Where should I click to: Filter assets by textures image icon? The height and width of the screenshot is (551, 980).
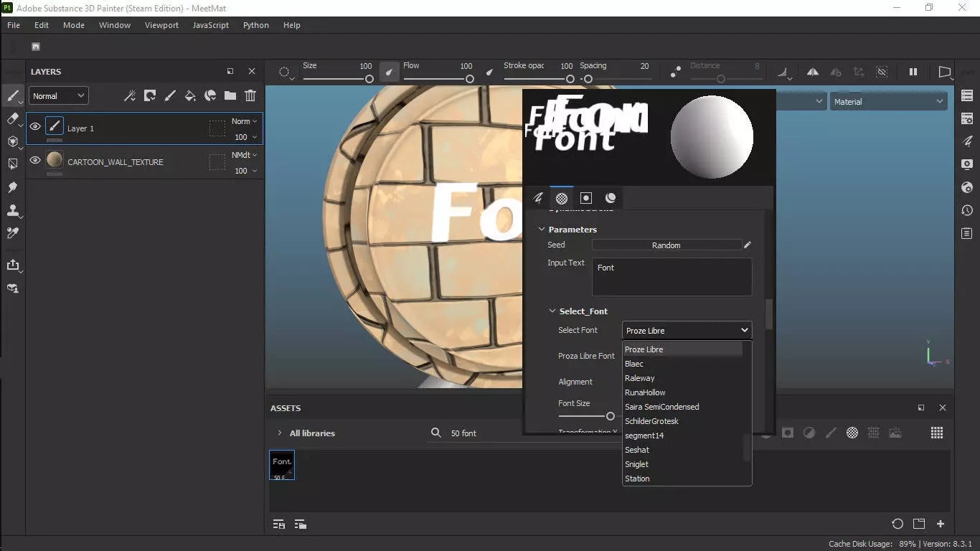pyautogui.click(x=895, y=433)
